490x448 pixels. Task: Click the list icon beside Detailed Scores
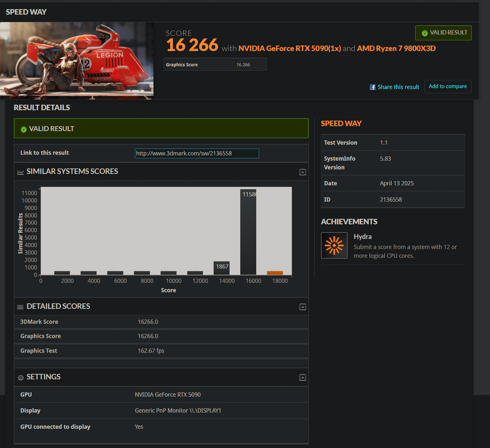point(20,307)
